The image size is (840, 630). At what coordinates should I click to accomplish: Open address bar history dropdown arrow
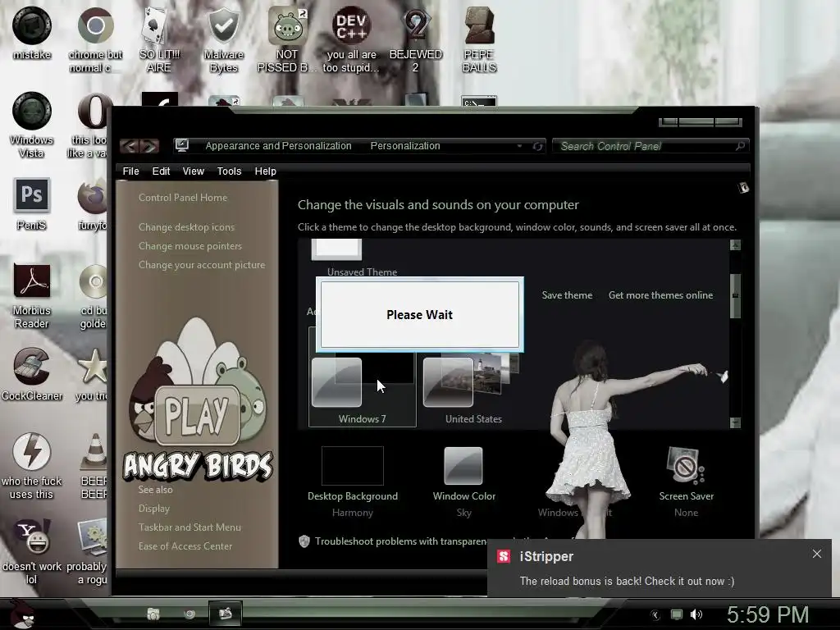point(519,146)
